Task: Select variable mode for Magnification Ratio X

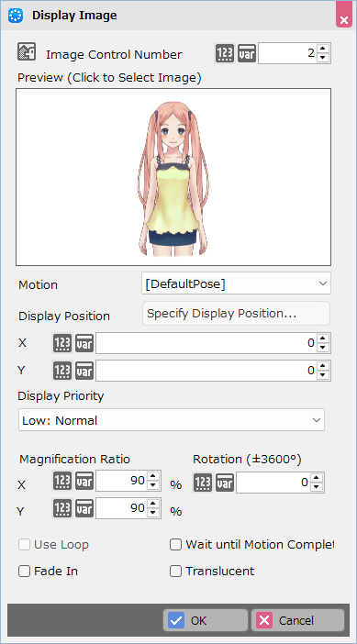Action: tap(84, 481)
